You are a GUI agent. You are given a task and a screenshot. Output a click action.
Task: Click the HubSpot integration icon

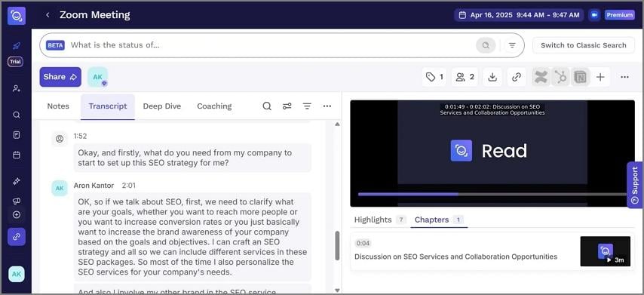560,77
